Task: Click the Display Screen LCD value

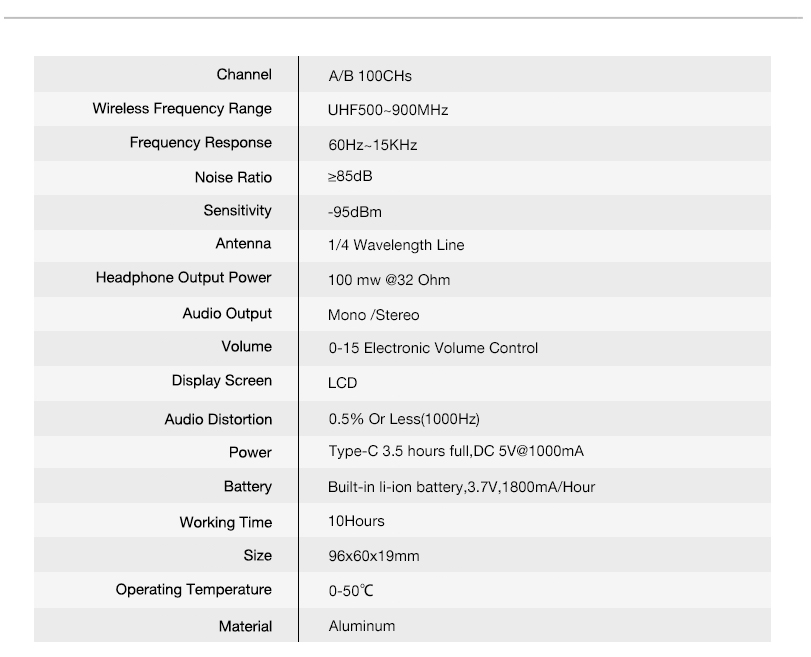Action: [x=342, y=383]
